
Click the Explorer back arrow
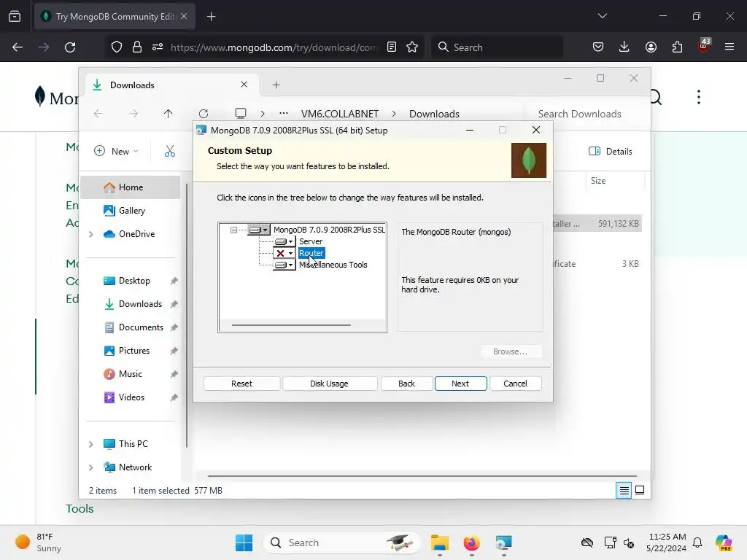click(x=98, y=113)
